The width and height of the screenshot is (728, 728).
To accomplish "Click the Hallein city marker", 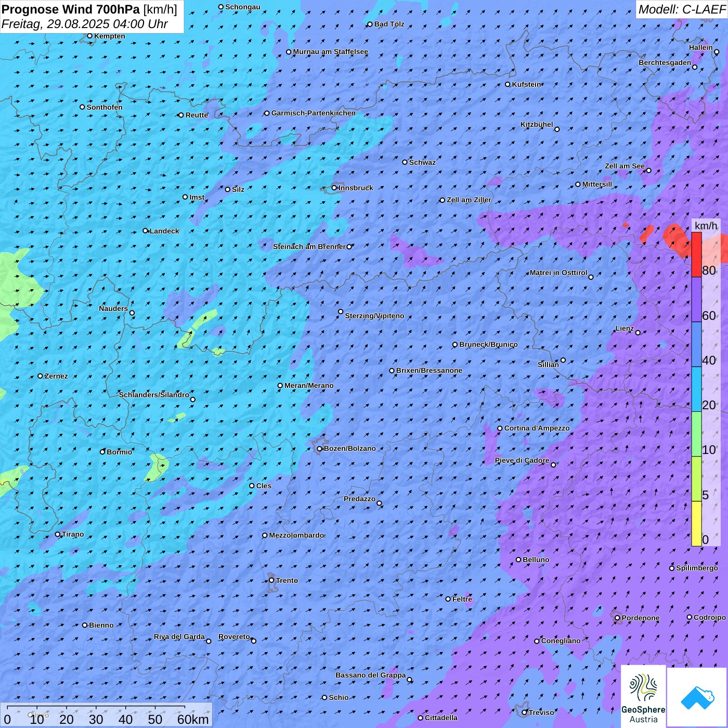I will (x=717, y=52).
